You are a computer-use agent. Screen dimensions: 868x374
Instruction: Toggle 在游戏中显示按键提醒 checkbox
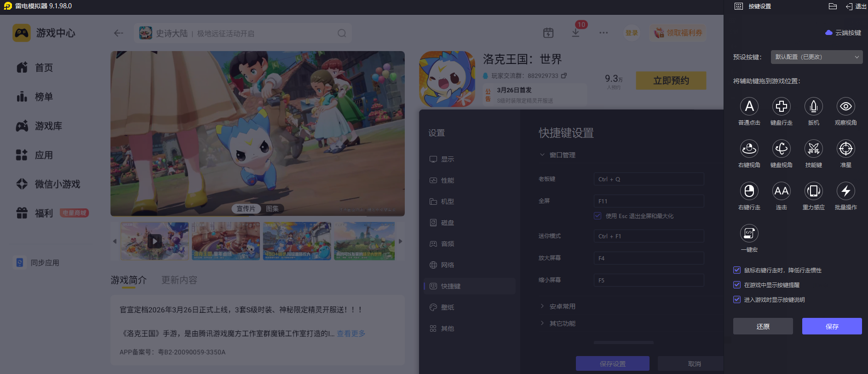pos(737,285)
